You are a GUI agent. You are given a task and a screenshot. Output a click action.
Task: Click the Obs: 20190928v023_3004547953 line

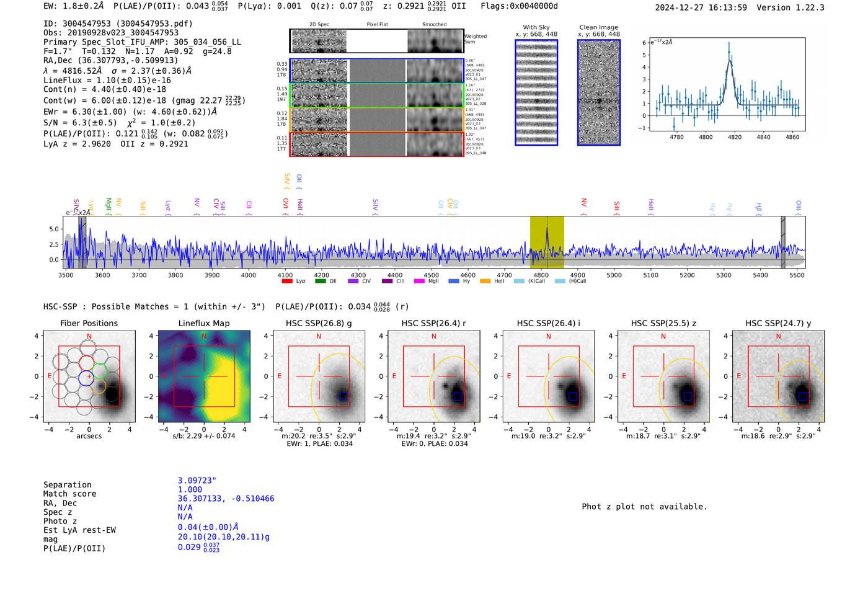pos(111,33)
